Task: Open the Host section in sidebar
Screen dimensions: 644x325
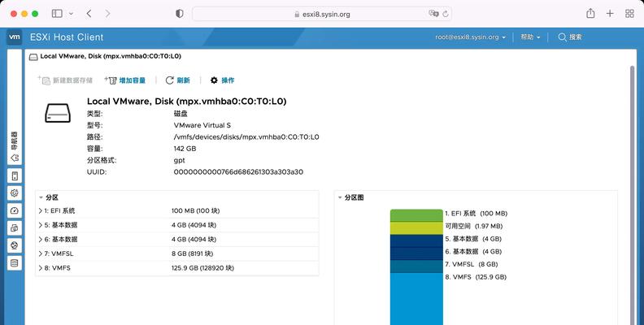Action: [x=15, y=176]
